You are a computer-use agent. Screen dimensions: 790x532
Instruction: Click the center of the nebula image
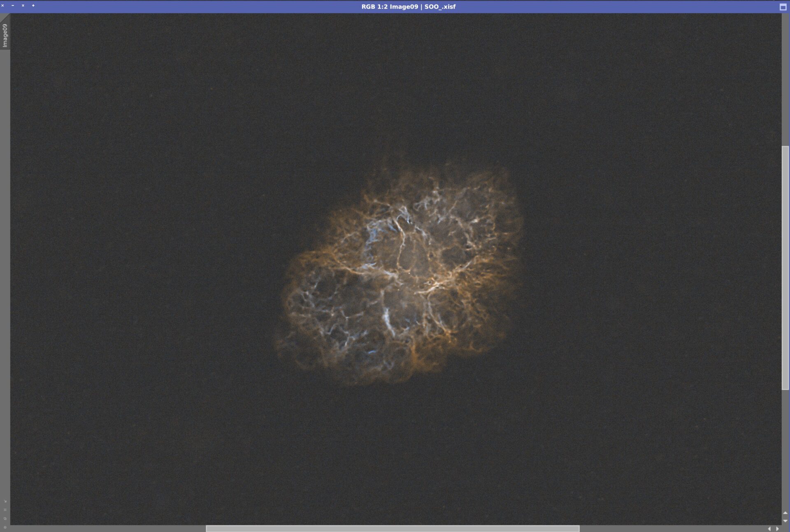[x=400, y=274]
